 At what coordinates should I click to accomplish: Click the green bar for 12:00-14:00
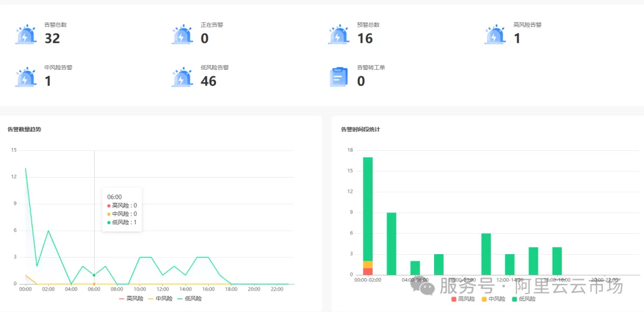click(x=510, y=265)
